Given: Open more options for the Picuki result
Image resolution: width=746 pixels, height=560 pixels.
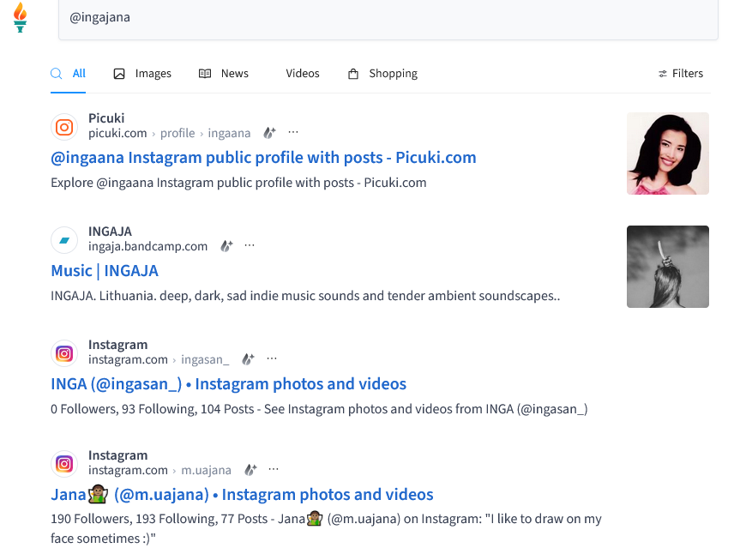Looking at the screenshot, I should pyautogui.click(x=293, y=133).
